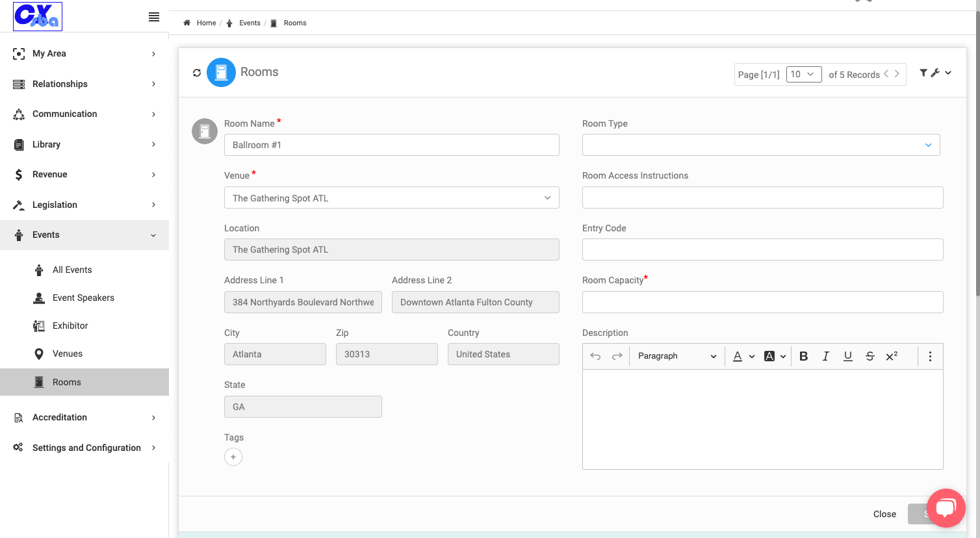Screen dimensions: 980x538
Task: Click the Room Capacity input field
Action: click(762, 302)
